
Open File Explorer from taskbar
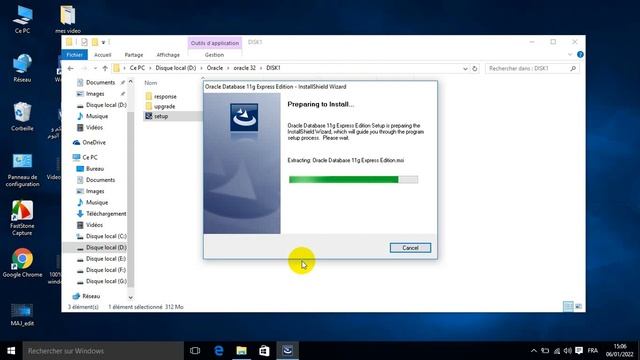pyautogui.click(x=242, y=351)
